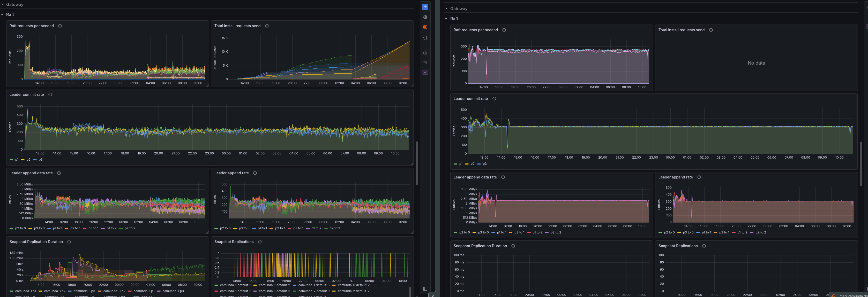Show info for right Raft requests per second

tap(504, 30)
